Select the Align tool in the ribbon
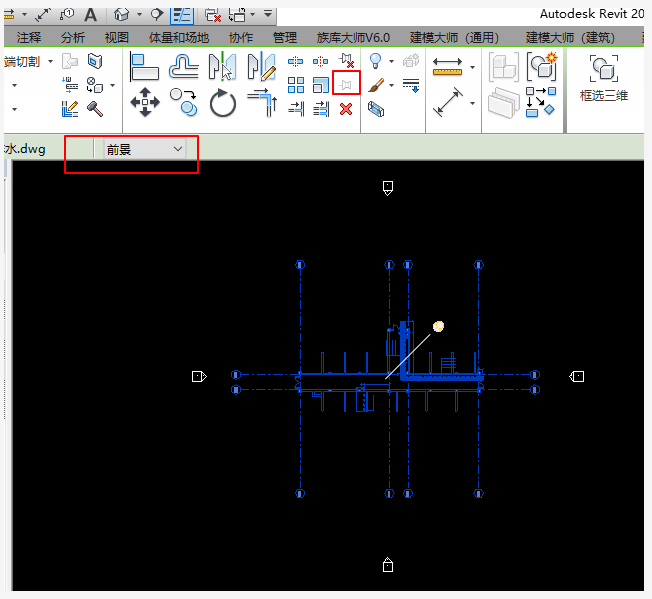 [144, 67]
